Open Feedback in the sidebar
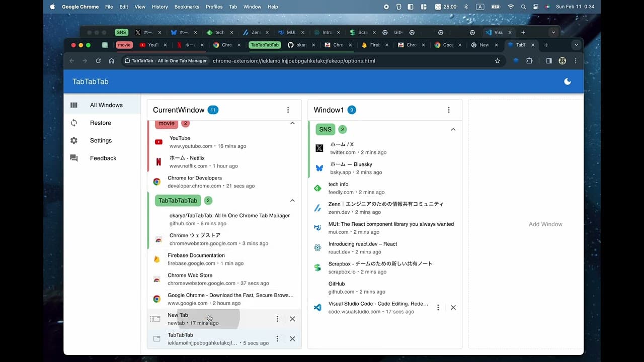Image resolution: width=644 pixels, height=362 pixels. pyautogui.click(x=102, y=158)
